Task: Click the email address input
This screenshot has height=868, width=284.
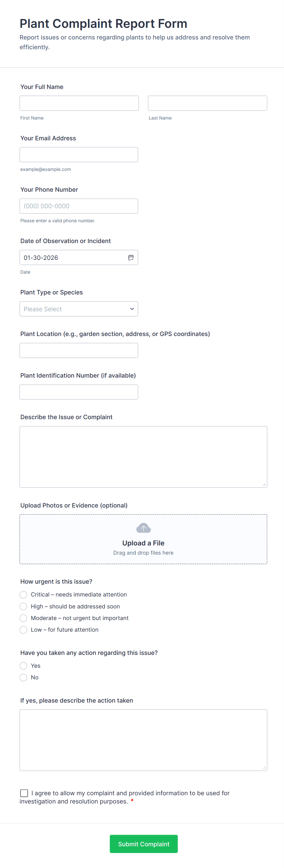Action: click(x=79, y=155)
